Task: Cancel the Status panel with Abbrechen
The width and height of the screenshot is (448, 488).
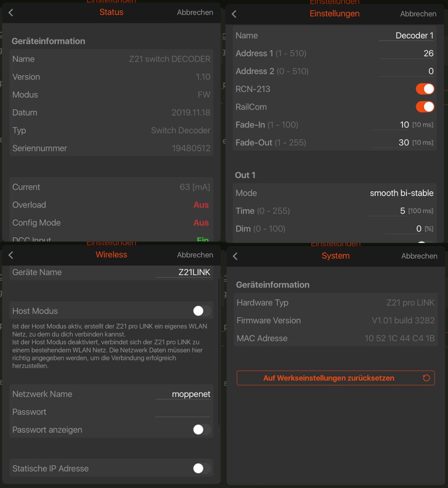Action: point(195,13)
